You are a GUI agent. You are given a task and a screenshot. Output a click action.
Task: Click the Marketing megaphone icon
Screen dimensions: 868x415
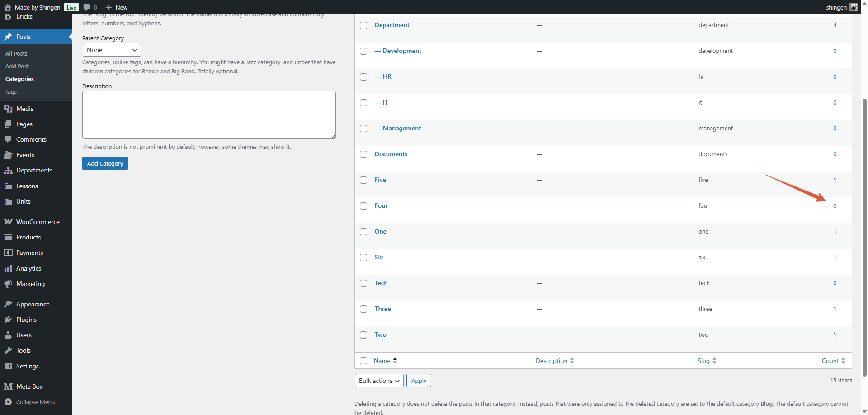8,284
